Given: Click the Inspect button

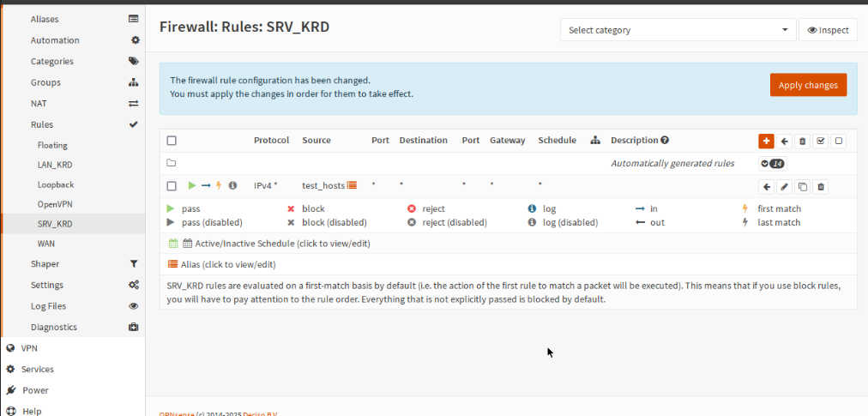Looking at the screenshot, I should [828, 30].
